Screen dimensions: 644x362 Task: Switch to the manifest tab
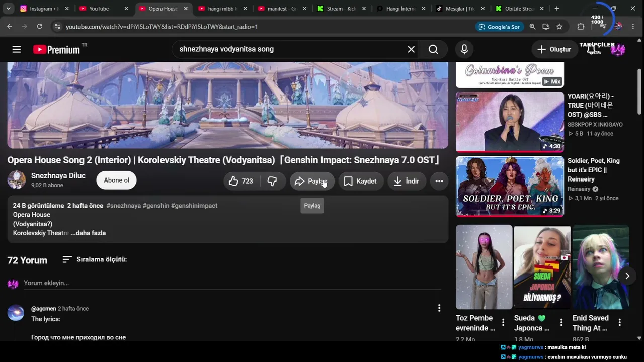282,9
